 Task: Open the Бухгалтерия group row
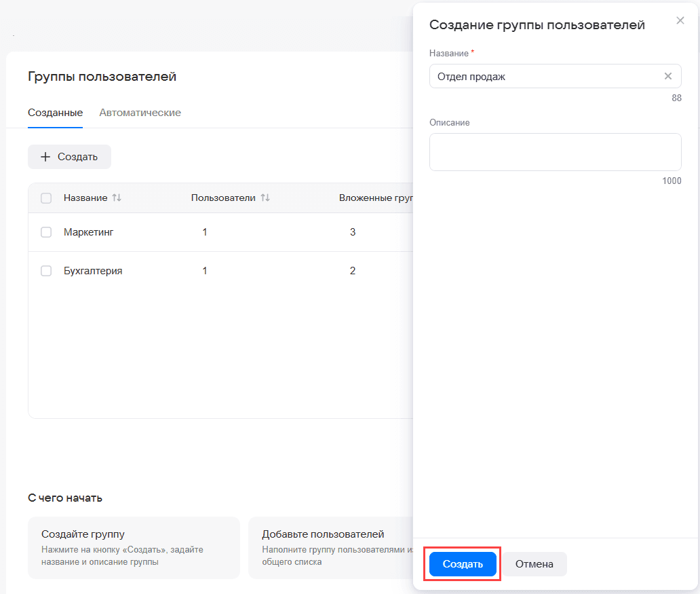tap(220, 271)
